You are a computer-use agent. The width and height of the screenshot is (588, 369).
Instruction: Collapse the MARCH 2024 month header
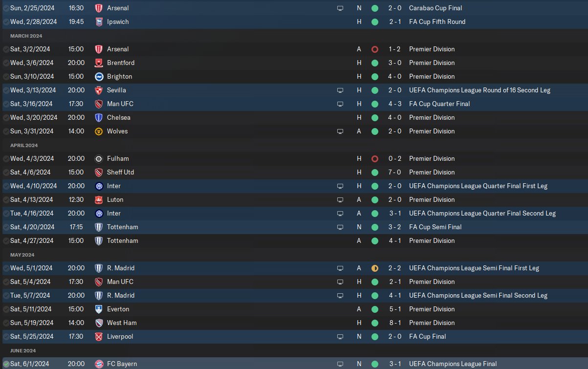coord(26,36)
